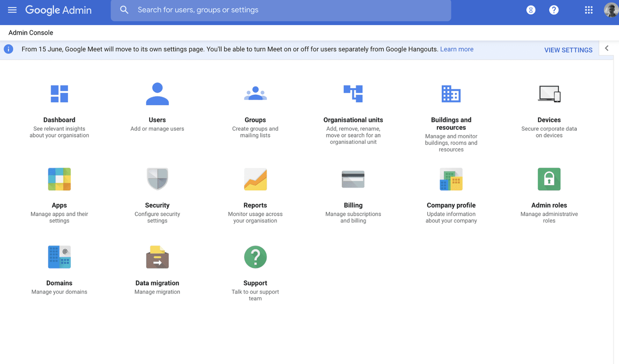Click the Learn more link
This screenshot has height=364, width=619.
[x=457, y=49]
